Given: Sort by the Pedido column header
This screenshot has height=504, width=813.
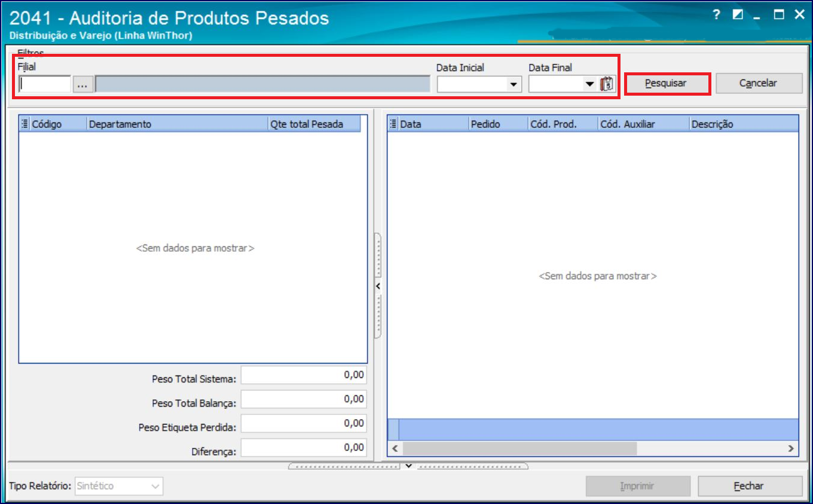Looking at the screenshot, I should coord(498,124).
